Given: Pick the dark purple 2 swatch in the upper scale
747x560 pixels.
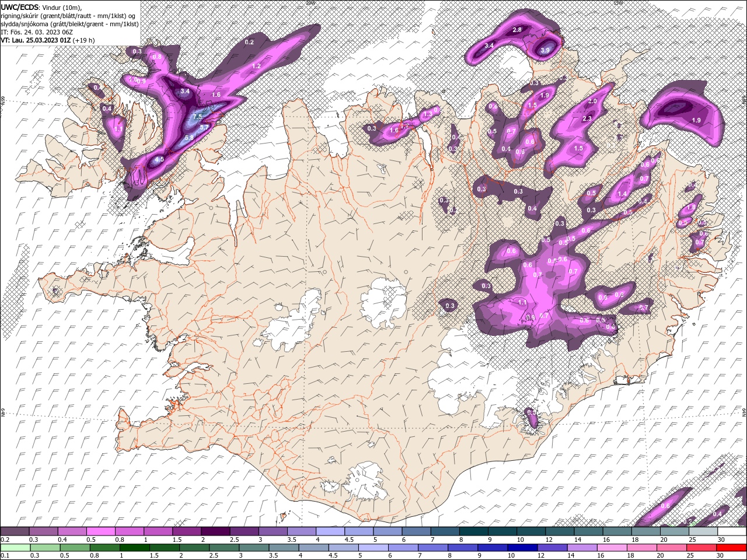Looking at the screenshot, I should click(216, 531).
